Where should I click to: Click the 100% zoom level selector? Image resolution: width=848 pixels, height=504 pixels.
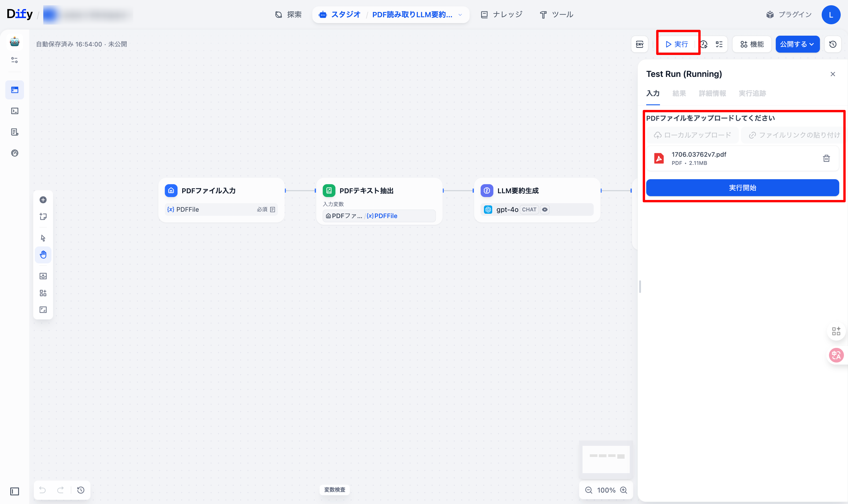(x=606, y=490)
